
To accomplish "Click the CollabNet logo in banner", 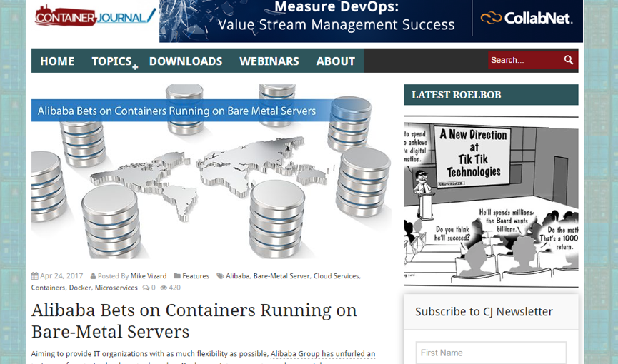I will coord(527,19).
